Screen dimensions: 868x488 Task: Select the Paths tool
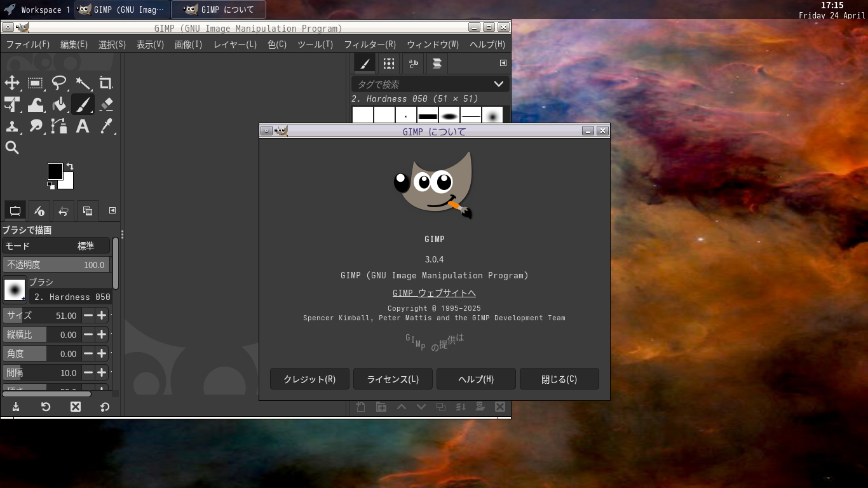[x=59, y=126]
